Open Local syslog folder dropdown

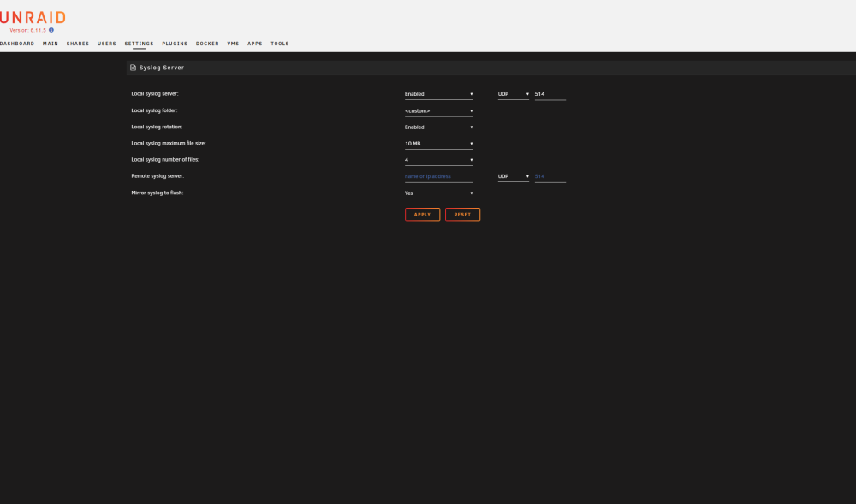439,110
